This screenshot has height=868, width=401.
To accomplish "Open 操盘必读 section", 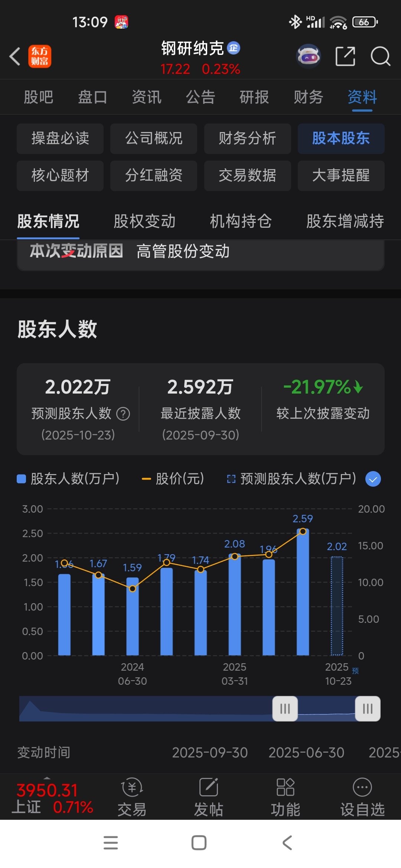I will pyautogui.click(x=60, y=138).
